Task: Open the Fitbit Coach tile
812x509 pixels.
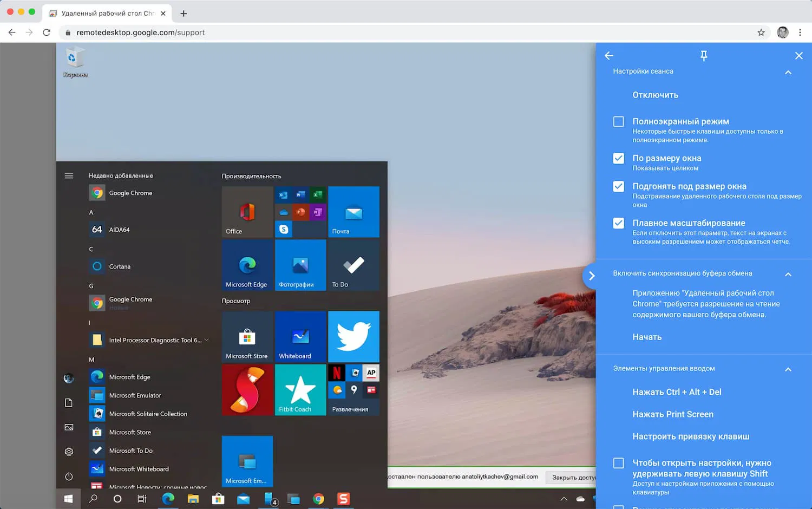Action: click(300, 390)
